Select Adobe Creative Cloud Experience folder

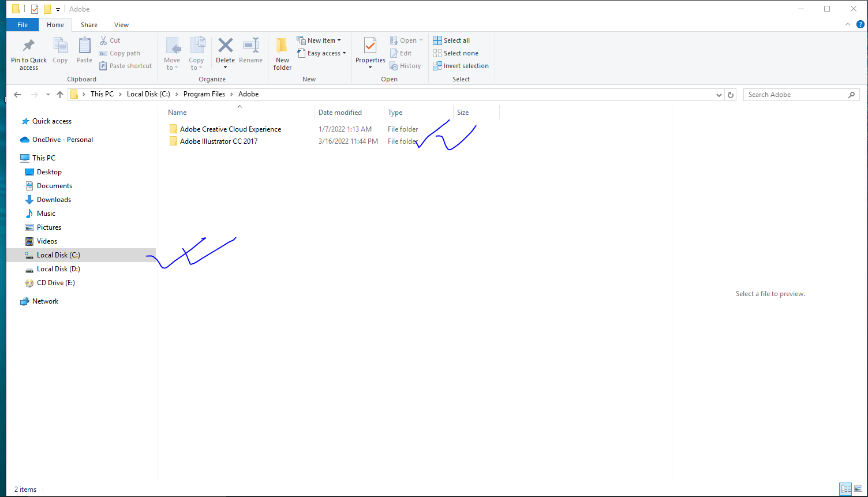(x=230, y=129)
